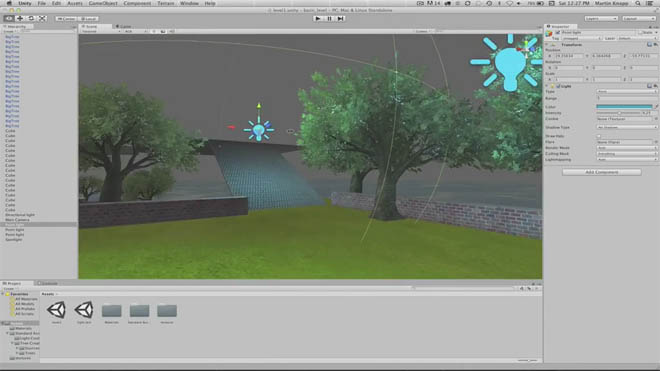Open the GameObject menu
The height and width of the screenshot is (371, 660).
click(103, 3)
